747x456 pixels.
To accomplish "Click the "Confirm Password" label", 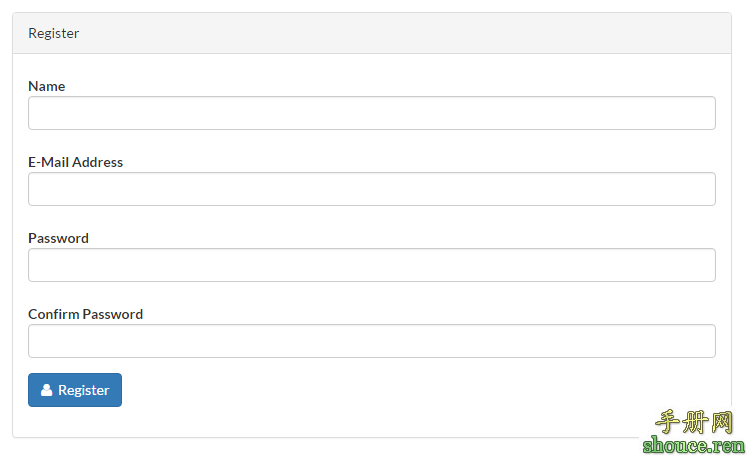I will point(85,314).
